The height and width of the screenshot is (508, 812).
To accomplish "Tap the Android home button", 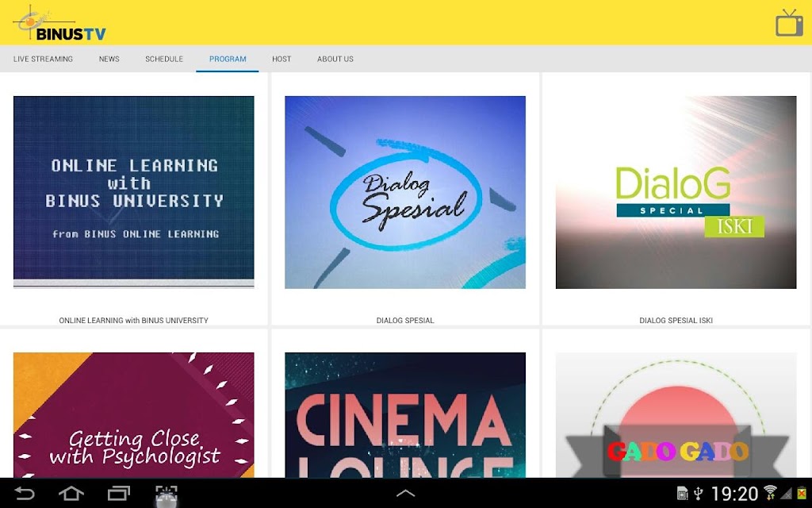I will coord(71,493).
